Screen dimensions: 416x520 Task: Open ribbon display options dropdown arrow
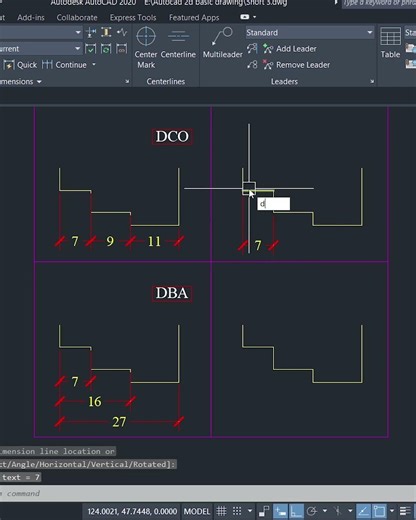[x=255, y=17]
